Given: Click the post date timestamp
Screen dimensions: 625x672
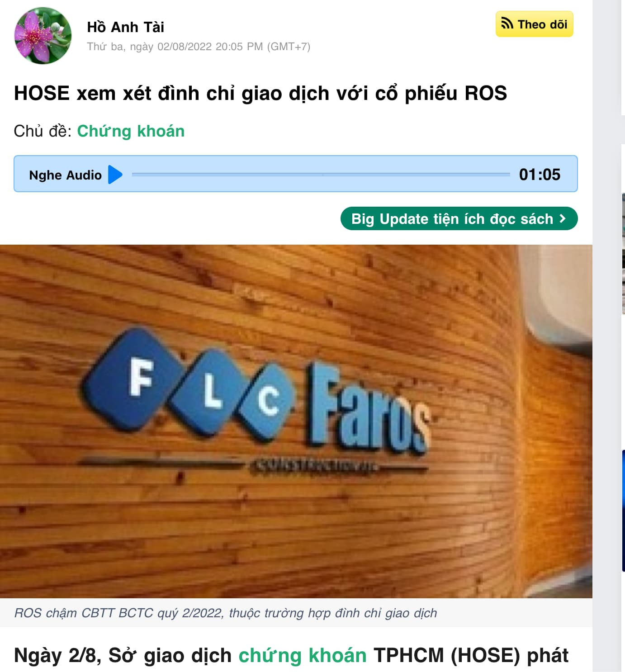Looking at the screenshot, I should [x=199, y=47].
